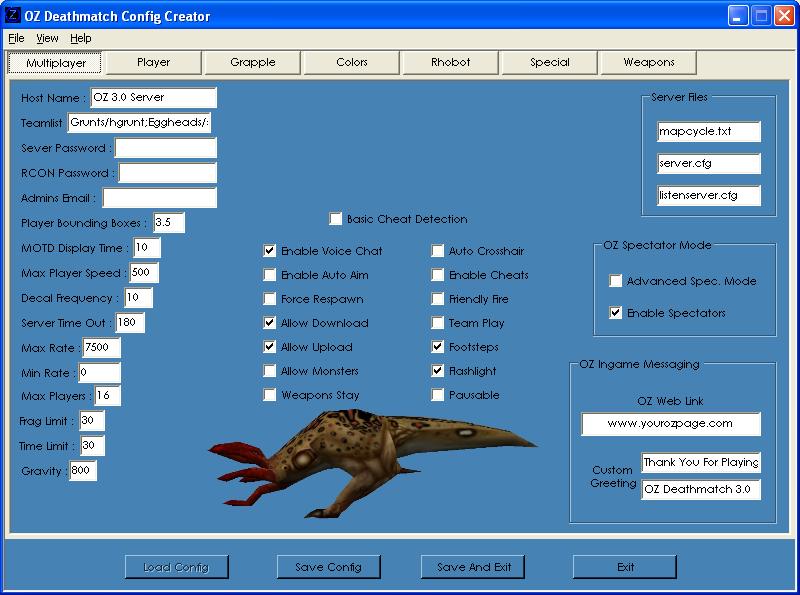Edit Server Time Out value
Viewport: 800px width, 595px height.
click(x=130, y=323)
